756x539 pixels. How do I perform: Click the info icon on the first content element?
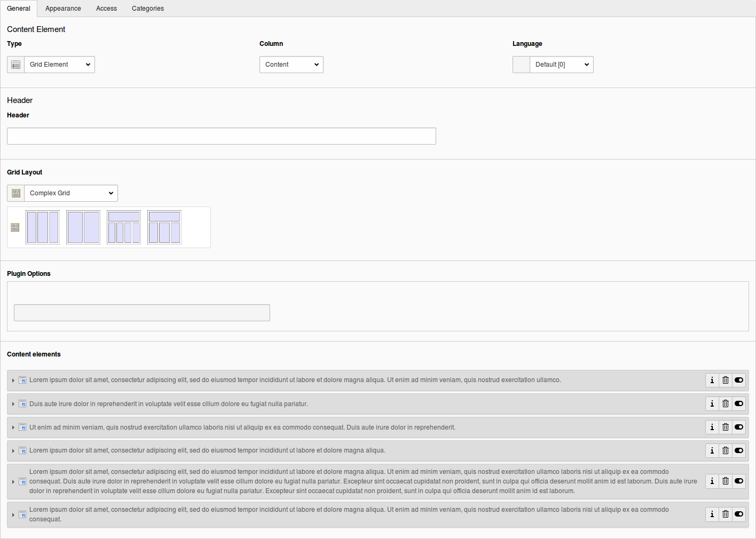[x=712, y=380]
